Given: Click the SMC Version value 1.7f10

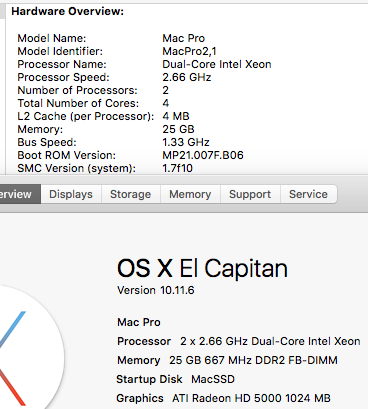Looking at the screenshot, I should [177, 168].
